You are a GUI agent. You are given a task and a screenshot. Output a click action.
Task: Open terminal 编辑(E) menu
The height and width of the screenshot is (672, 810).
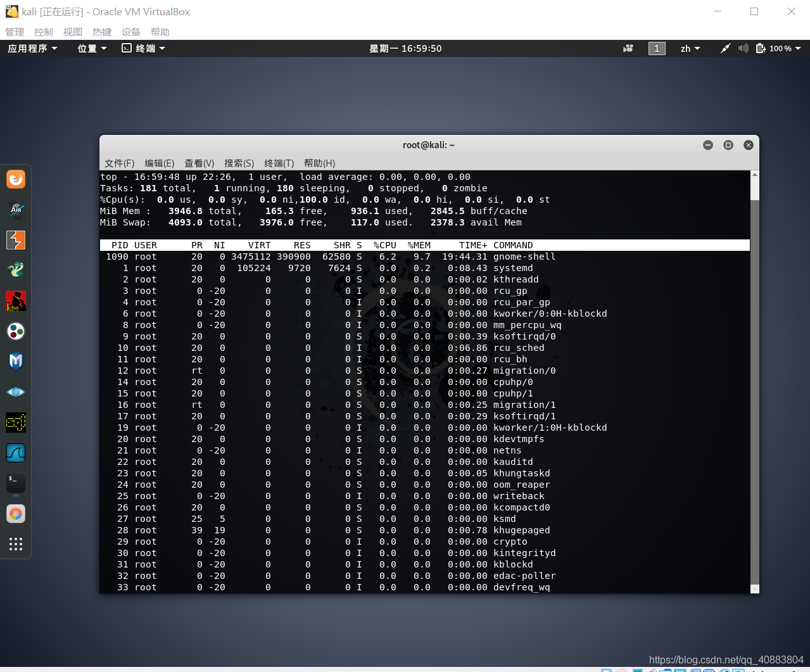pyautogui.click(x=160, y=163)
